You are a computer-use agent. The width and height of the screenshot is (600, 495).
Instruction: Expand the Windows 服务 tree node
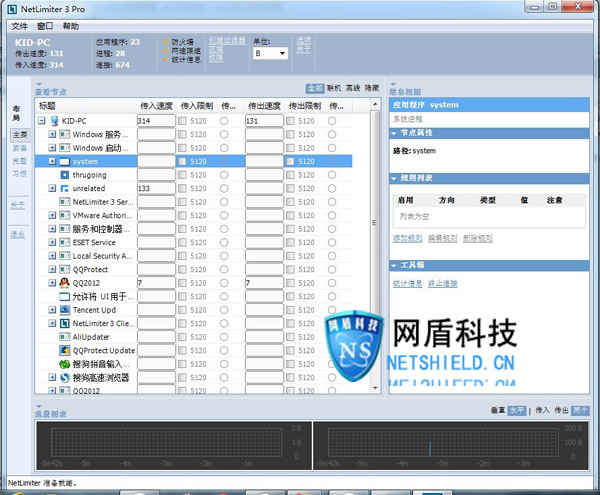pos(52,134)
